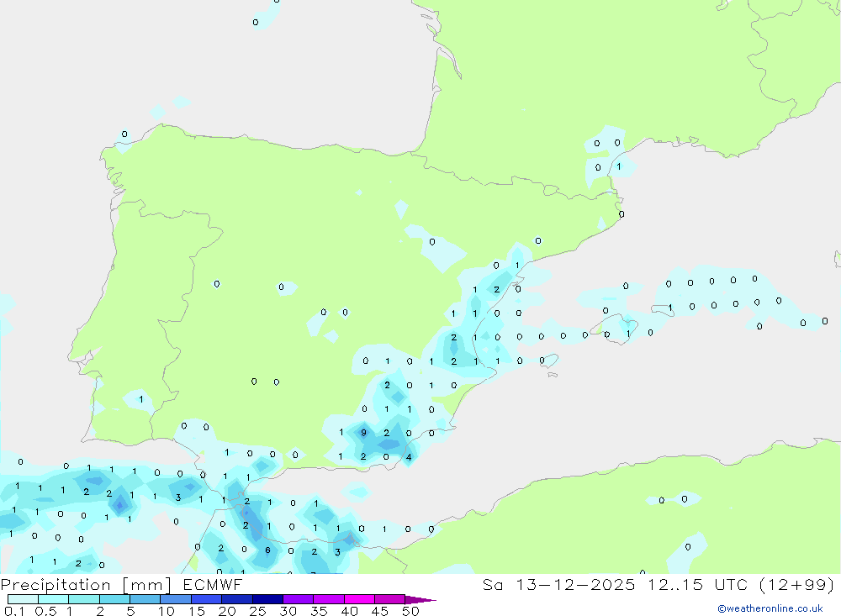The width and height of the screenshot is (841, 616).
Task: Click the 40–45 mm magenta legend box
Action: (x=359, y=599)
